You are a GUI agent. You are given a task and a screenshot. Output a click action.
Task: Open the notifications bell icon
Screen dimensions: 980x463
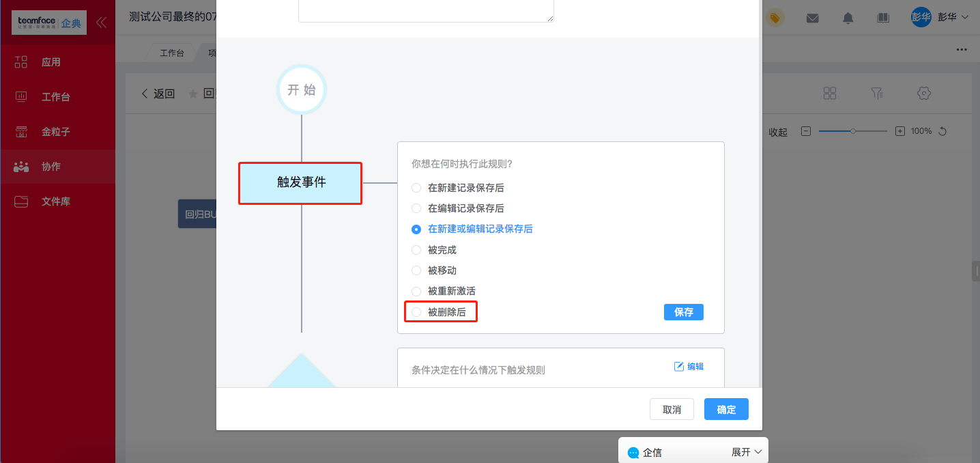848,18
